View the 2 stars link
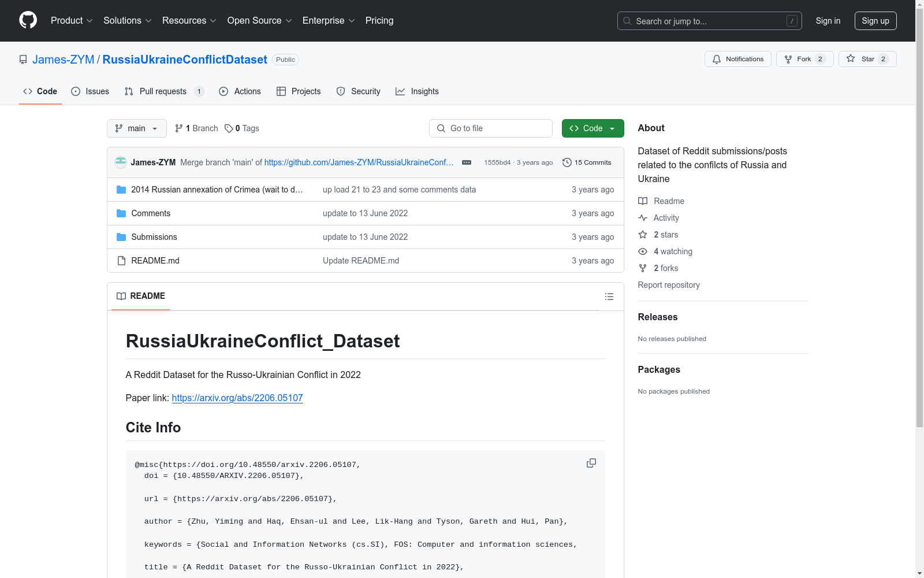This screenshot has height=578, width=924. point(658,235)
